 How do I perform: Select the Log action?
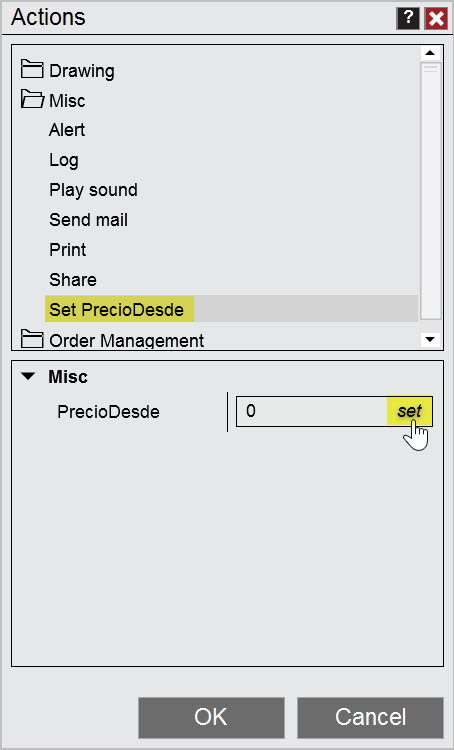click(x=64, y=160)
